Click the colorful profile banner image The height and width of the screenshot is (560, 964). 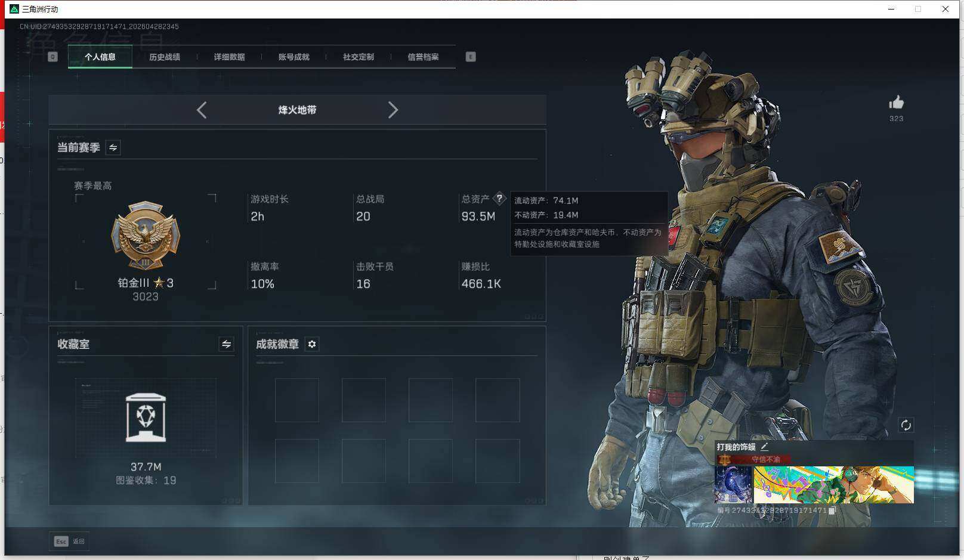tap(834, 485)
